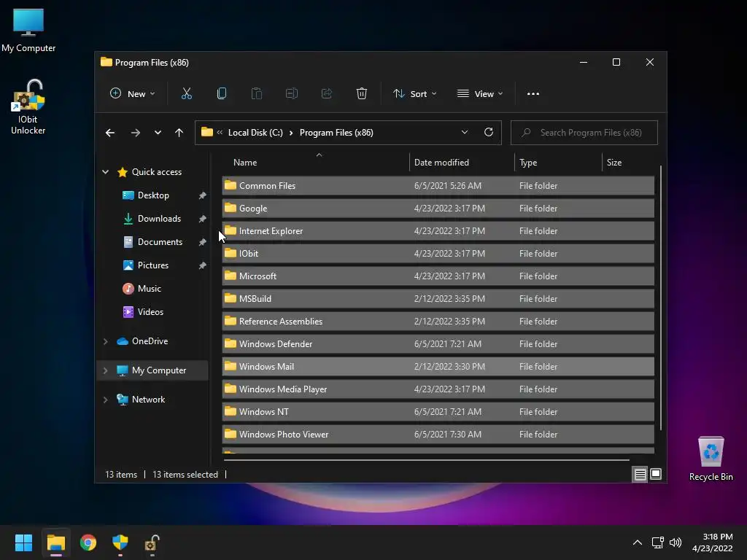Click the vertical scrollbar of file list
The width and height of the screenshot is (747, 560).
[661, 297]
